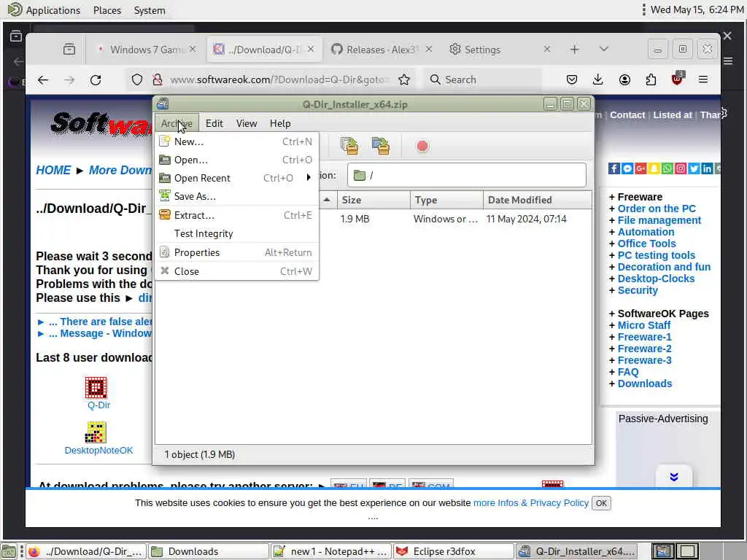Reload the softwareok page

click(96, 79)
